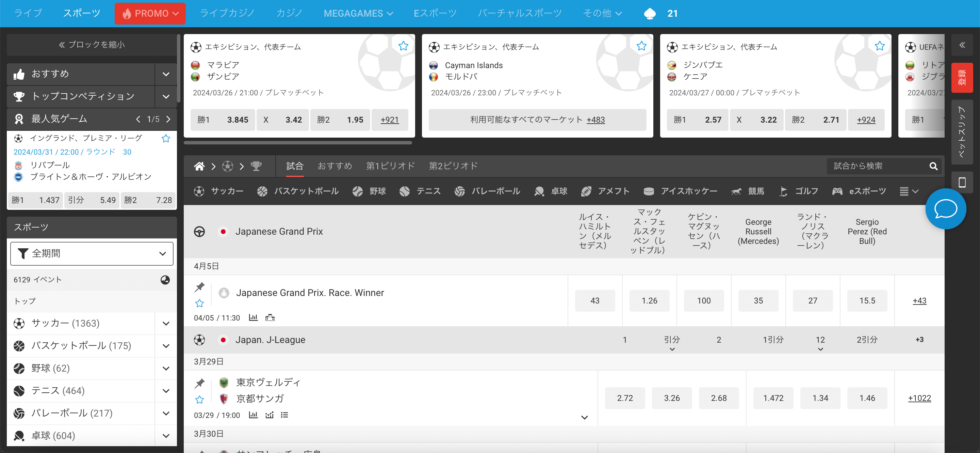Open the PROMO dropdown menu
The width and height of the screenshot is (980, 453).
point(150,14)
